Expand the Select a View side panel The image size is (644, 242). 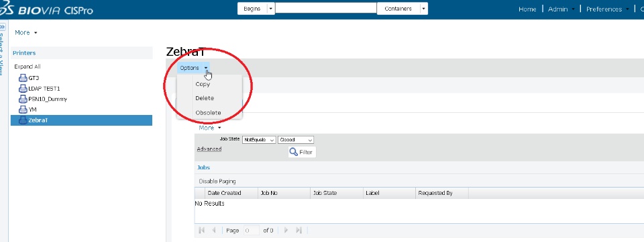[3, 27]
